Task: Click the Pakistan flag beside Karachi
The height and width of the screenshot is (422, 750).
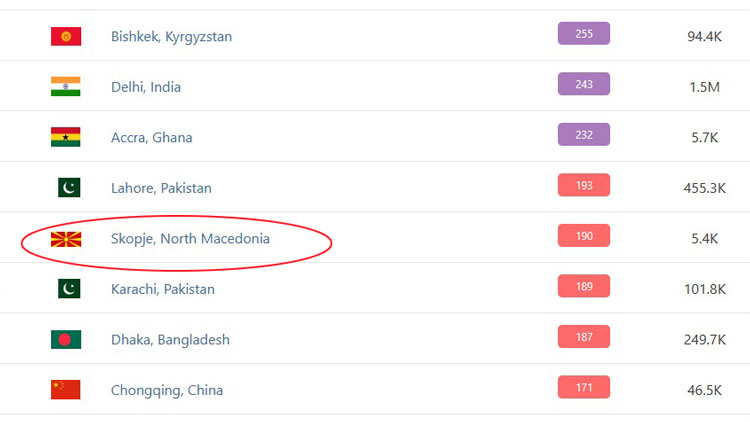Action: 66,289
